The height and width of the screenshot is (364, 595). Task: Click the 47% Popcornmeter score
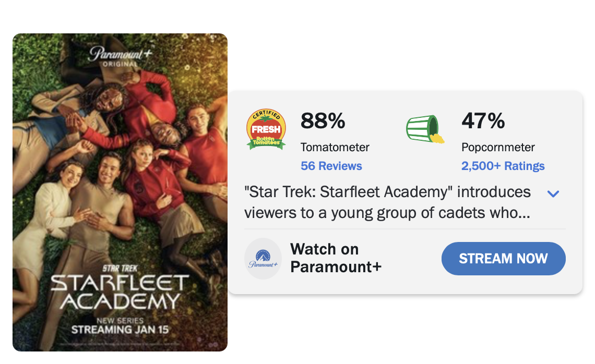[483, 121]
